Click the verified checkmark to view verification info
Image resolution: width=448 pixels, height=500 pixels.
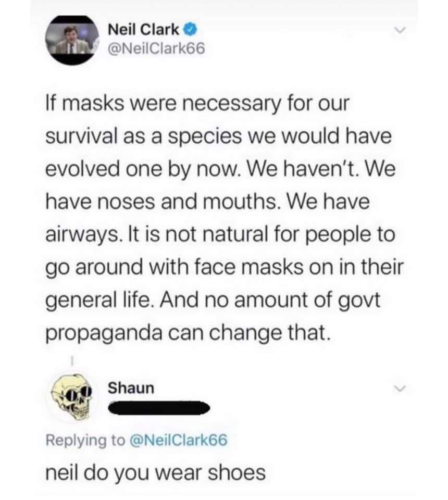coord(189,30)
